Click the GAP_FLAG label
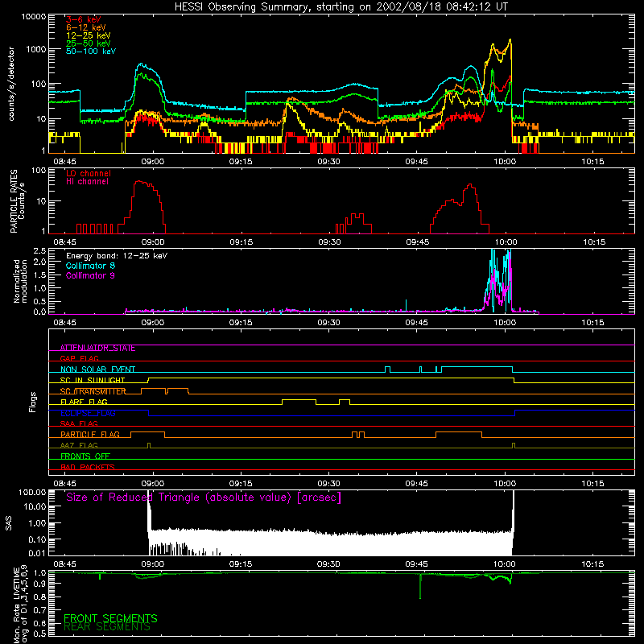This screenshot has height=644, width=644. pos(79,358)
